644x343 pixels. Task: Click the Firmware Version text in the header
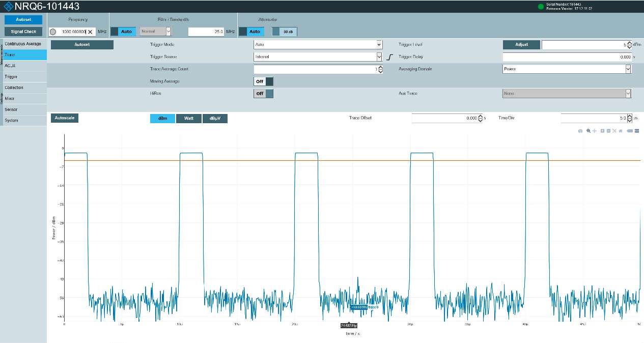[x=569, y=9]
